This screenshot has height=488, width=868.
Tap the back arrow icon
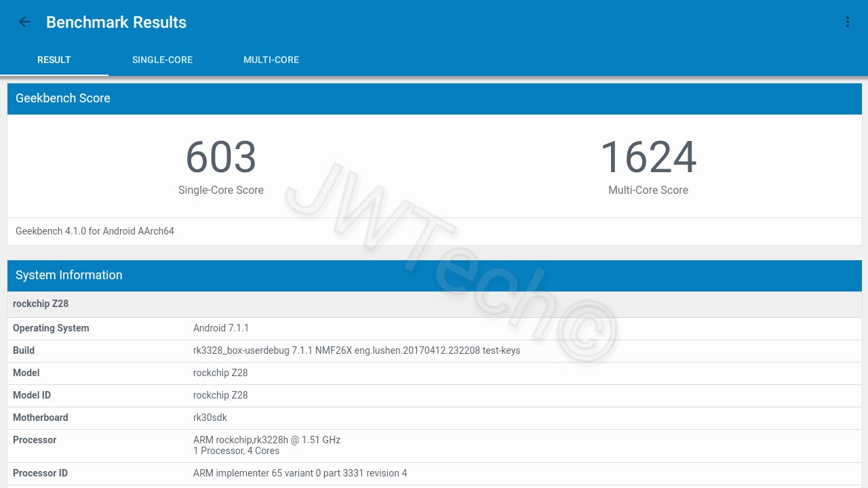point(24,22)
